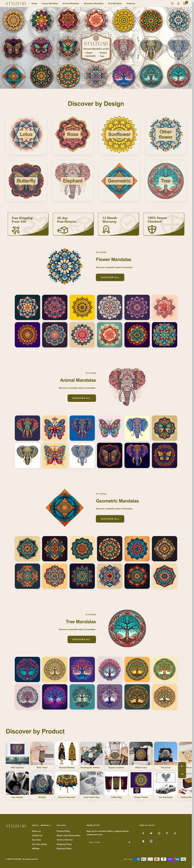View the shopping cart icon
Image resolution: width=194 pixels, height=868 pixels.
pos(185,3)
